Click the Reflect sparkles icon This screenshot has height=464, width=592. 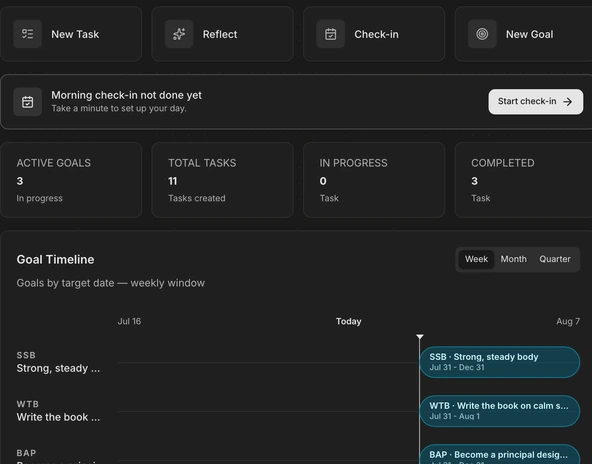(x=179, y=34)
